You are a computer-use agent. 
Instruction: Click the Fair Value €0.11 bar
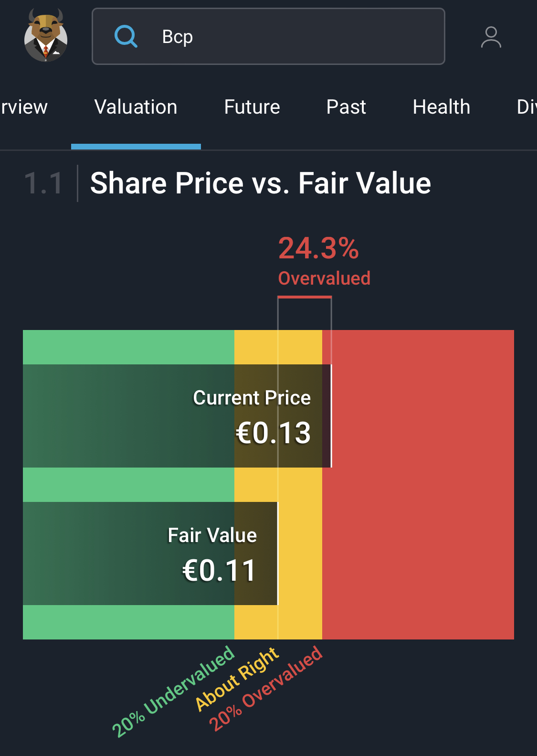point(150,553)
